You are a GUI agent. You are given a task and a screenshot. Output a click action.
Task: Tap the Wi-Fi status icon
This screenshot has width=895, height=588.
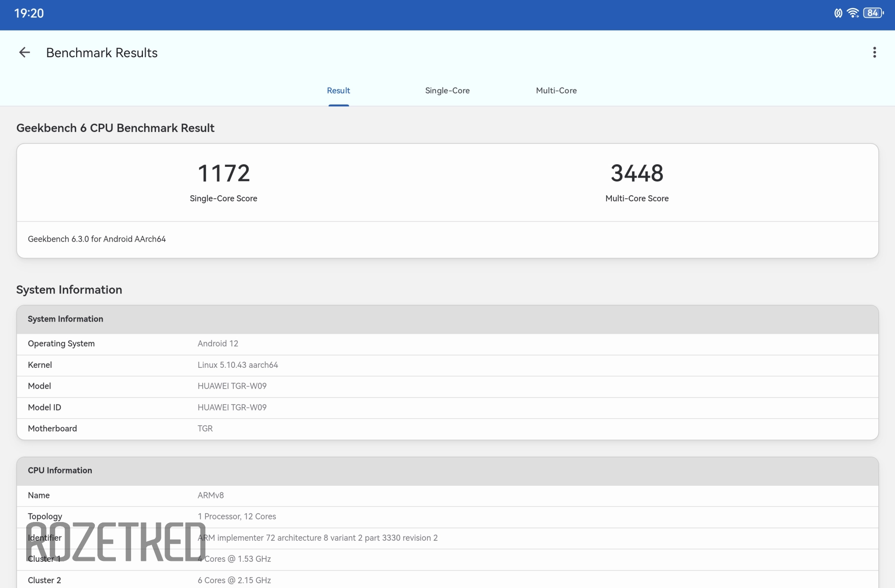[853, 13]
